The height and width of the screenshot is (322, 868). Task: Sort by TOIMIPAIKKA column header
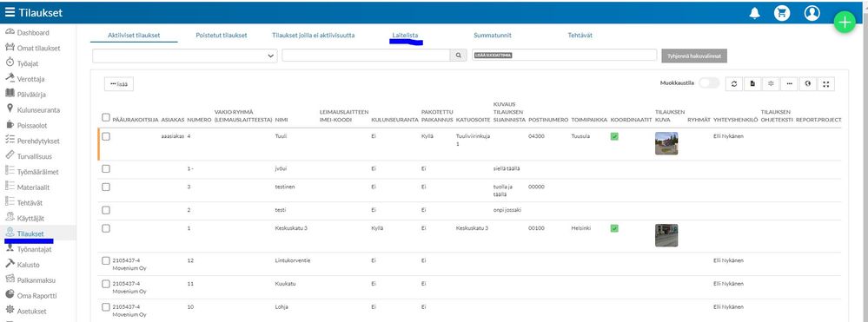coord(590,120)
